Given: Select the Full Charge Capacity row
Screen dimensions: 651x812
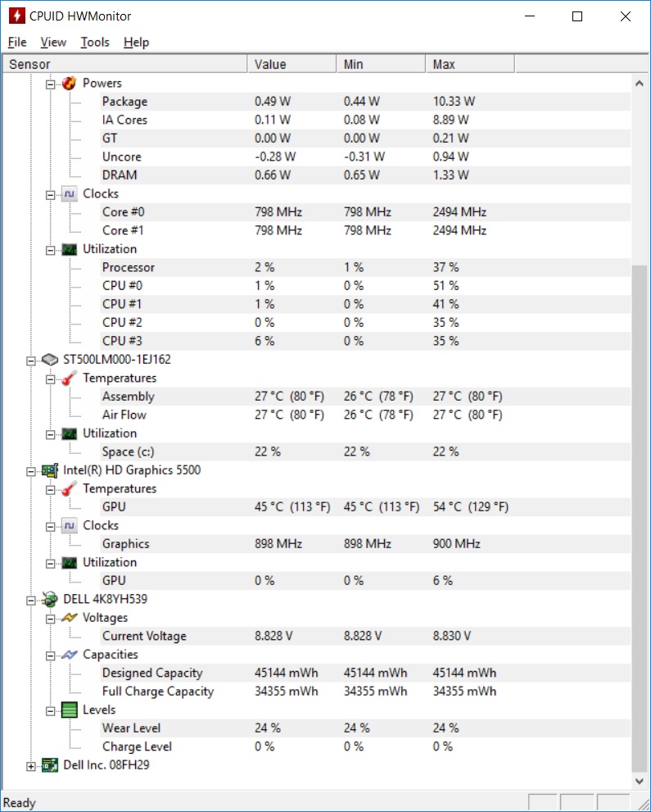Looking at the screenshot, I should point(157,692).
